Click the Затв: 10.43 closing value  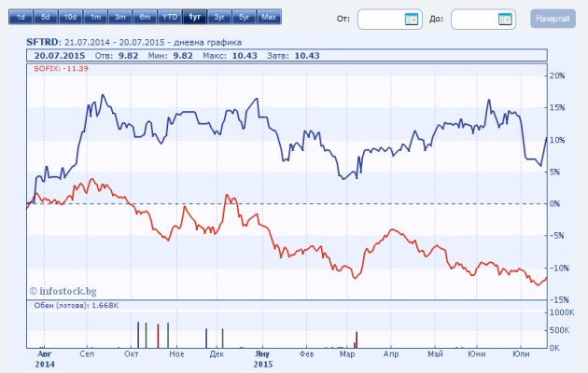tap(293, 56)
